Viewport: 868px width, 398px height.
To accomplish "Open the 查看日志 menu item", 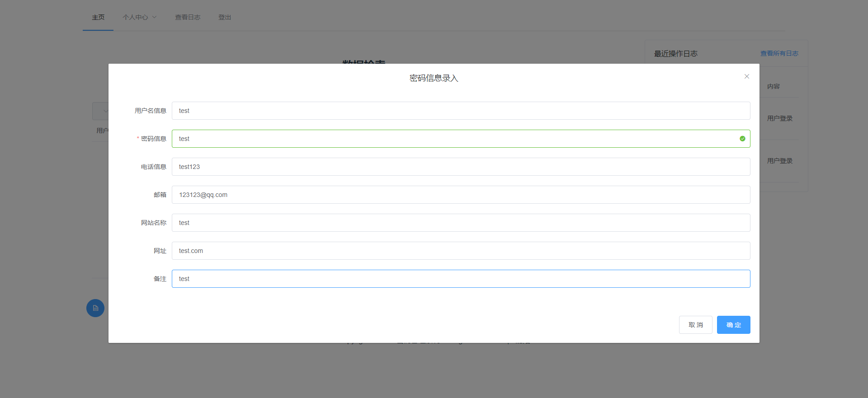I will [188, 17].
